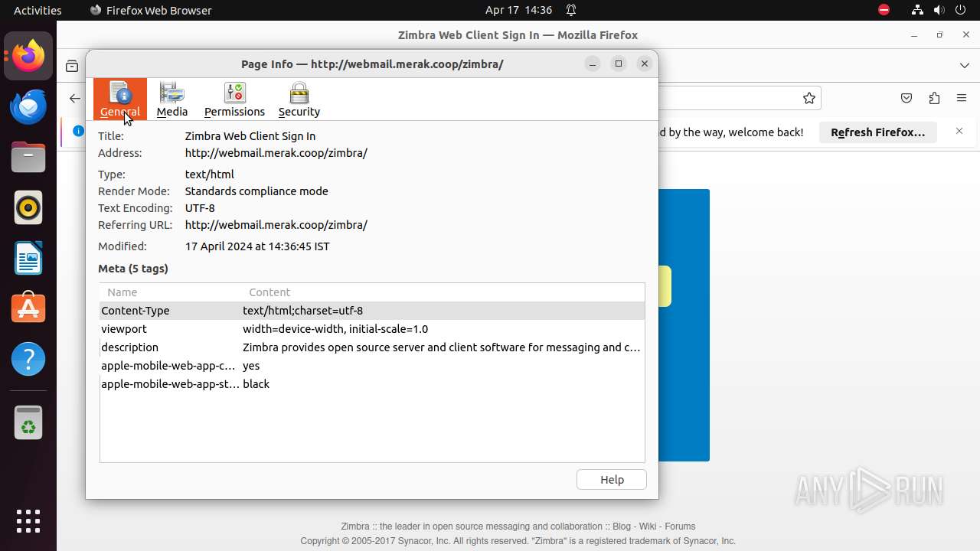Open Files manager from the dock

click(x=28, y=157)
